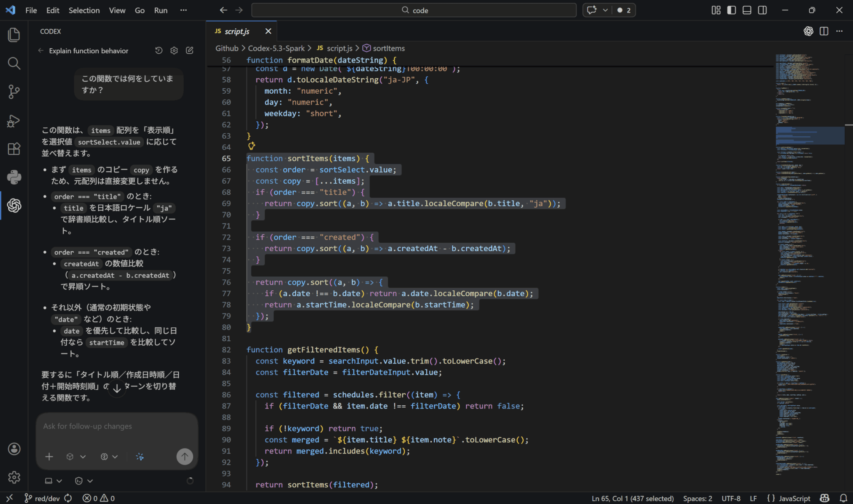Open the Source Control view
Image resolution: width=853 pixels, height=504 pixels.
click(14, 92)
